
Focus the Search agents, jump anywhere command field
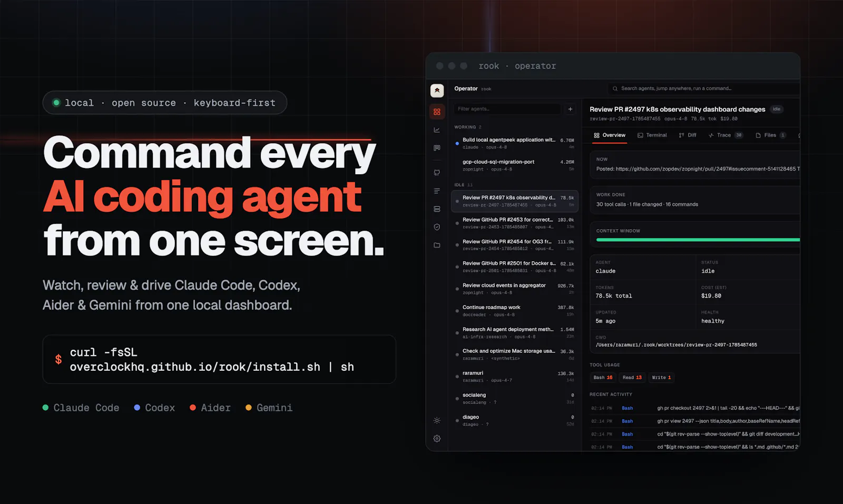click(x=704, y=88)
